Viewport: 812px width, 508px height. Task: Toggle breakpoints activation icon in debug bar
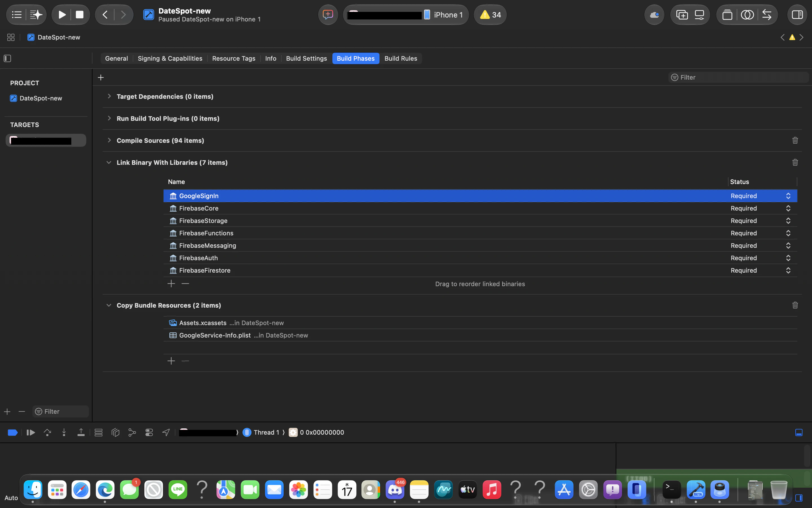pos(12,432)
